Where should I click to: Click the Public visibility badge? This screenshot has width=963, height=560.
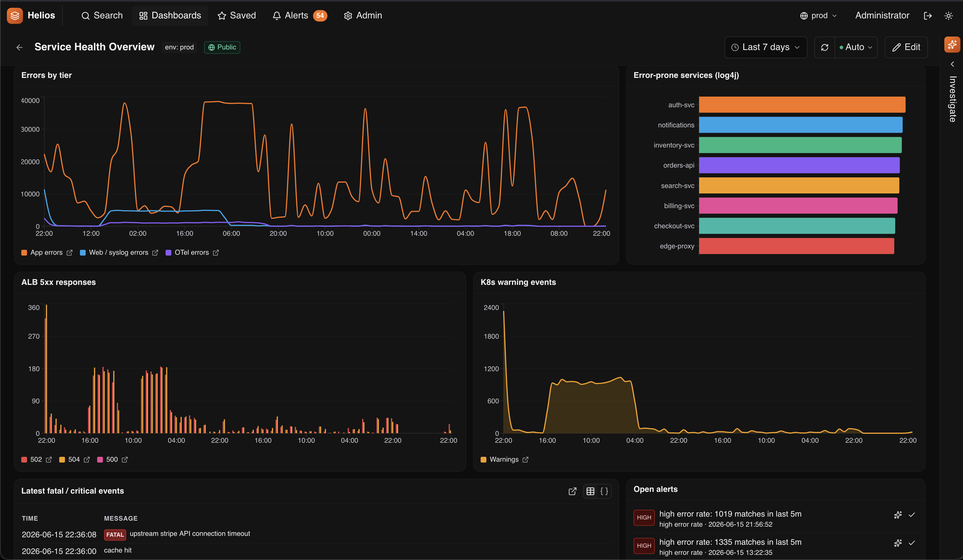click(222, 47)
